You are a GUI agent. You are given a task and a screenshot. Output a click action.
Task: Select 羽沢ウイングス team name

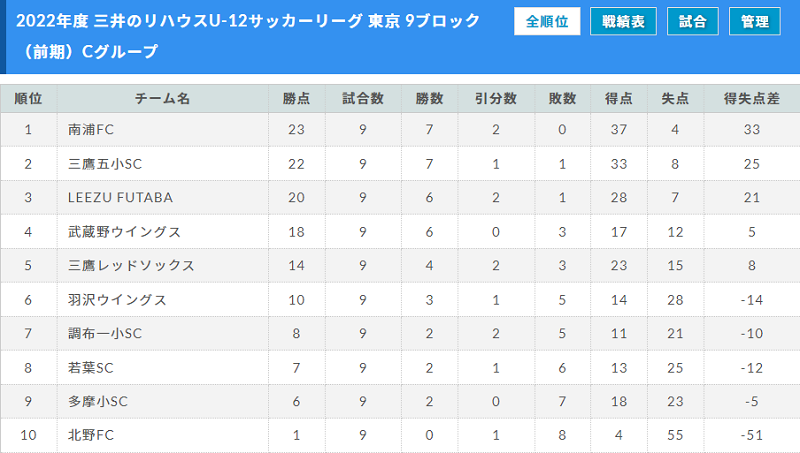117,299
